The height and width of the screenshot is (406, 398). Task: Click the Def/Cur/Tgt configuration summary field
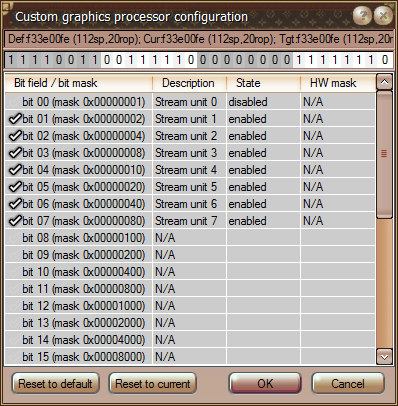coord(199,39)
